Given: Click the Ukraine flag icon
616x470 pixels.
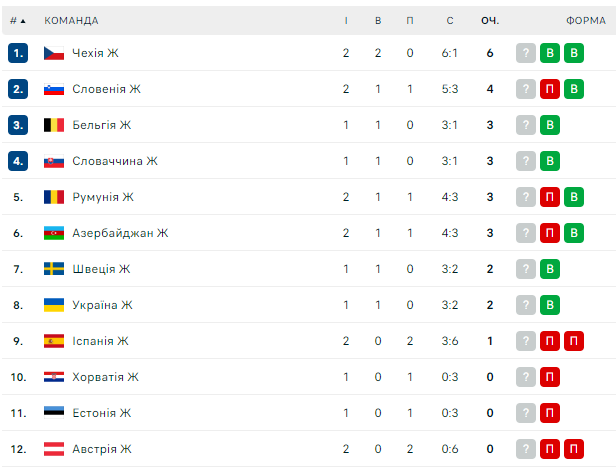Looking at the screenshot, I should click(54, 305).
